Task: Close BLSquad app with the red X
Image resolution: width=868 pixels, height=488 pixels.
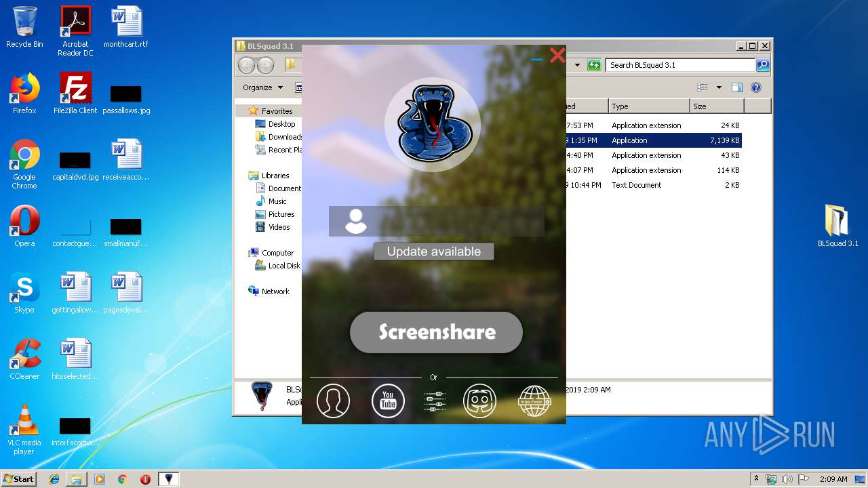Action: (x=557, y=56)
